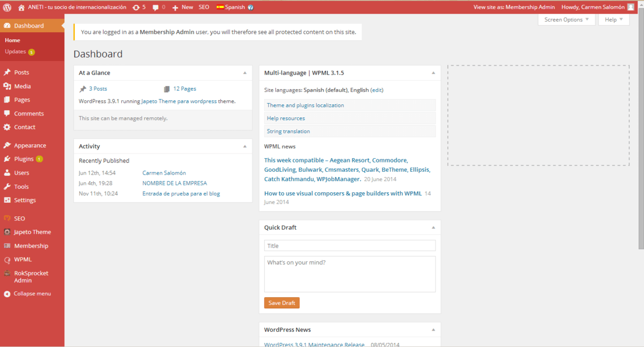Image resolution: width=644 pixels, height=347 pixels.
Task: Open the updates icon showing 5
Action: 136,8
